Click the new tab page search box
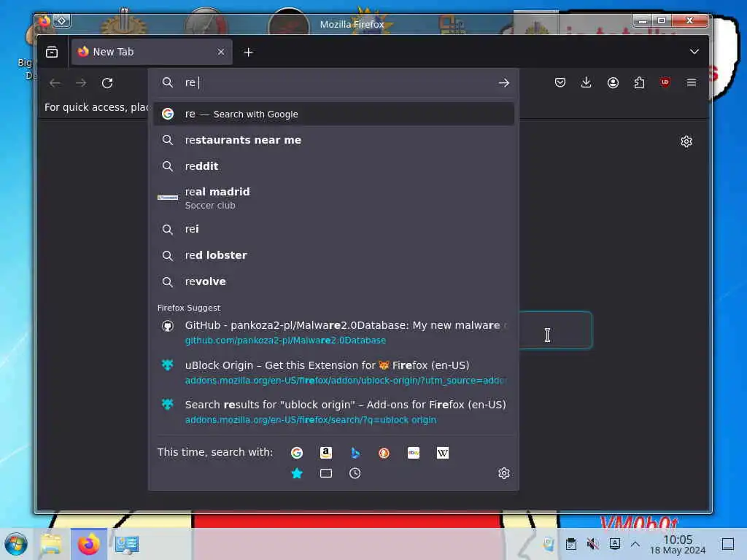The width and height of the screenshot is (747, 560). [x=555, y=330]
